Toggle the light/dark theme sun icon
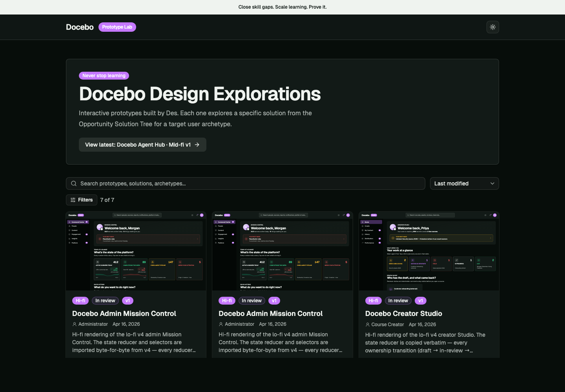 493,27
